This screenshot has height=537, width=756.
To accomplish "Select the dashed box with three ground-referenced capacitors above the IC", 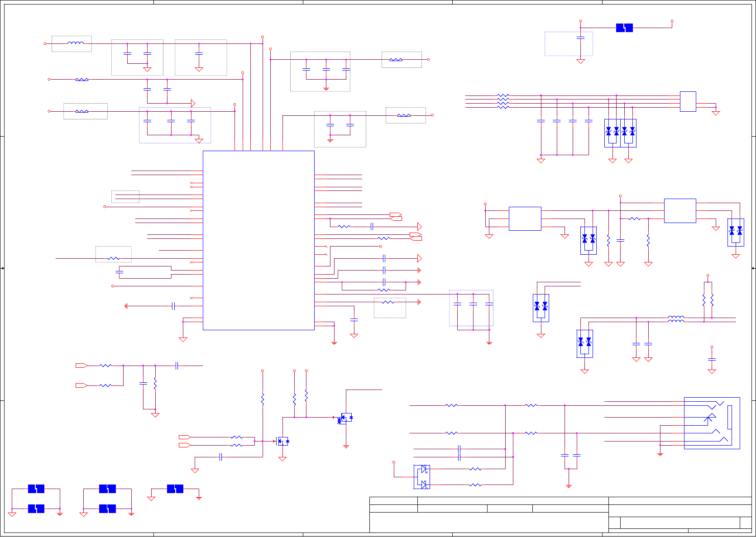I will (x=320, y=71).
